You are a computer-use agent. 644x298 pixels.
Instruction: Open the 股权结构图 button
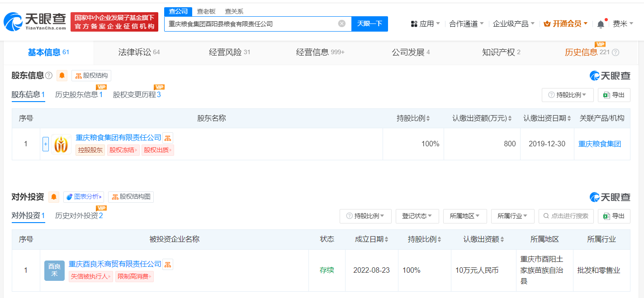131,197
